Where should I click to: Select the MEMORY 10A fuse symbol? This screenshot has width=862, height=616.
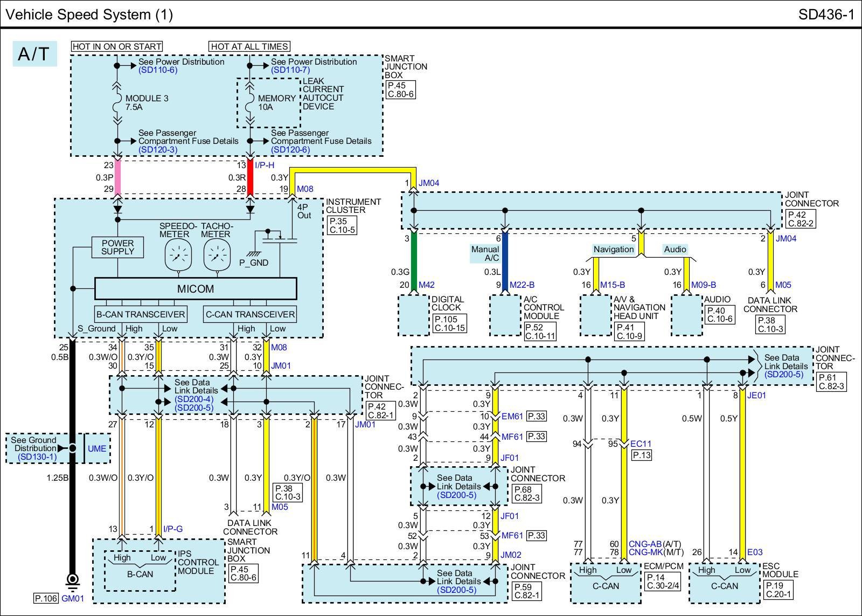[x=249, y=102]
